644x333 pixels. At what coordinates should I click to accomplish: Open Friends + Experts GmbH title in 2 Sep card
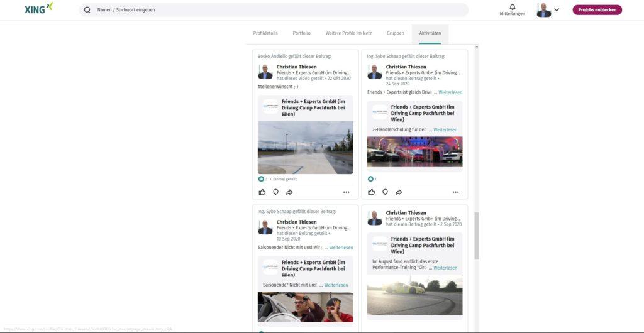click(423, 245)
